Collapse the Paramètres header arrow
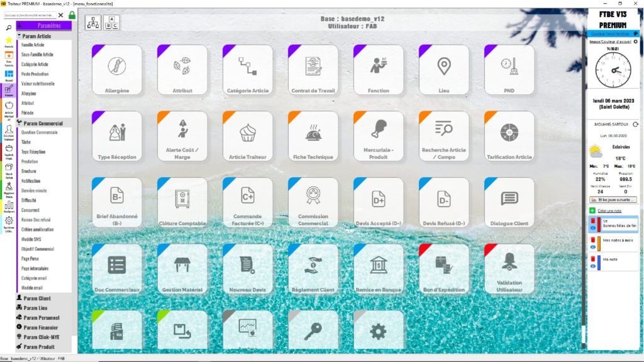644x362 pixels. pyautogui.click(x=19, y=25)
